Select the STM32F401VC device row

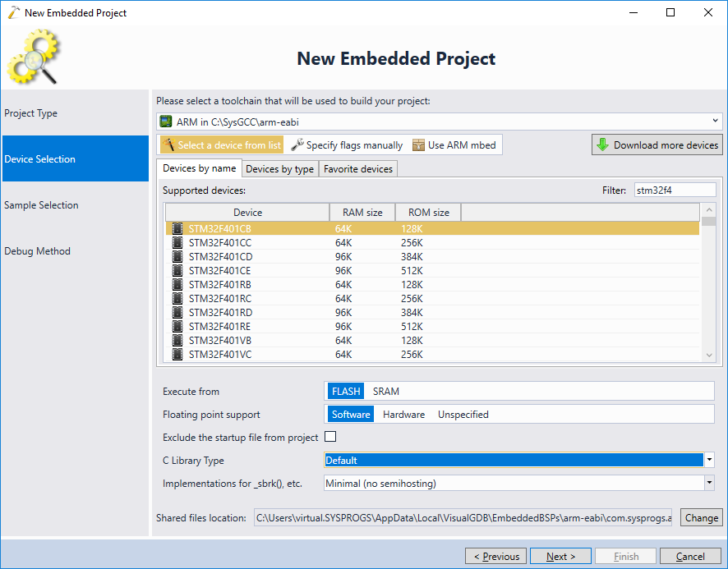[x=432, y=354]
